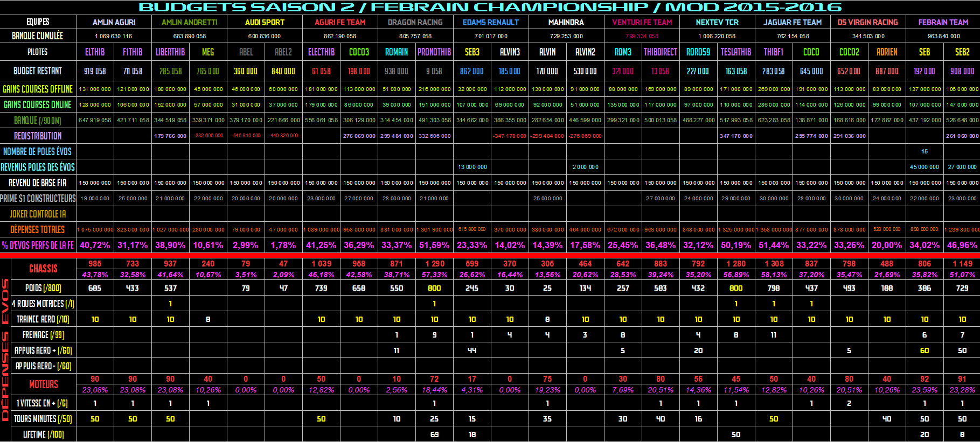Select the REDISTRIBUTION row label
Image resolution: width=980 pixels, height=442 pixels.
coord(38,136)
